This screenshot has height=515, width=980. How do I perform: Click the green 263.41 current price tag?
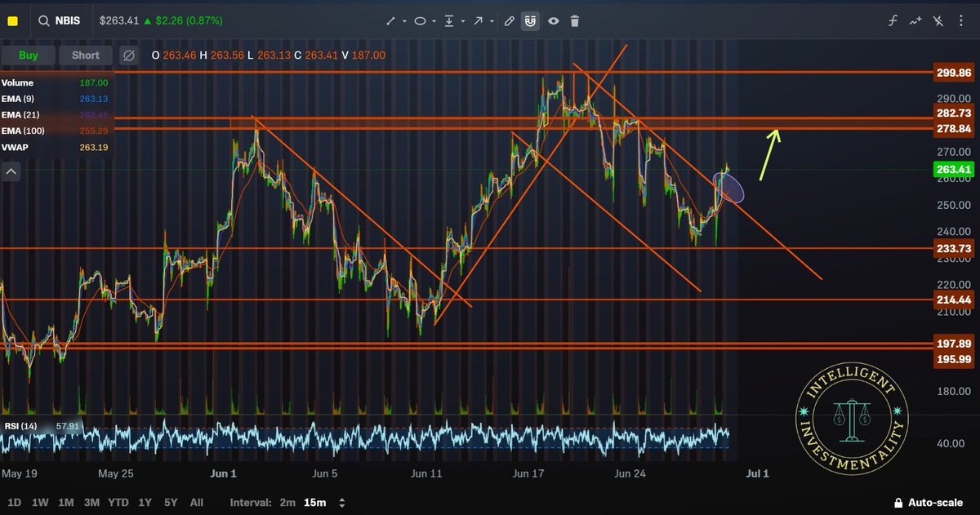pos(954,170)
